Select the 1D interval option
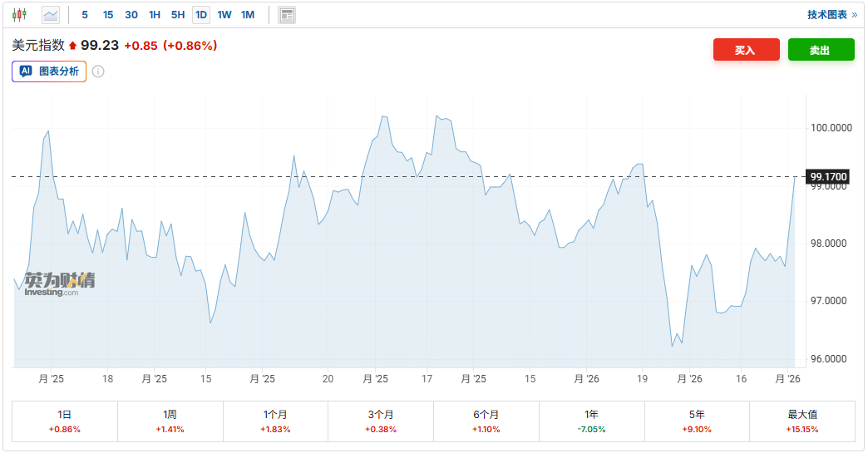This screenshot has width=868, height=453. [x=201, y=15]
